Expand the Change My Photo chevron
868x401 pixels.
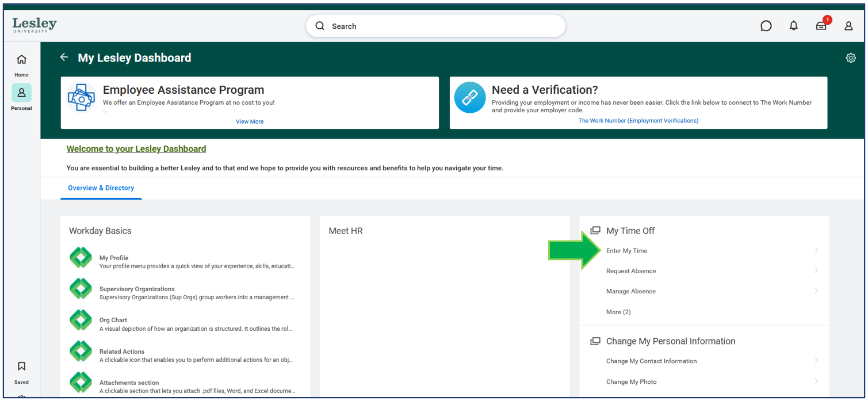(x=816, y=381)
